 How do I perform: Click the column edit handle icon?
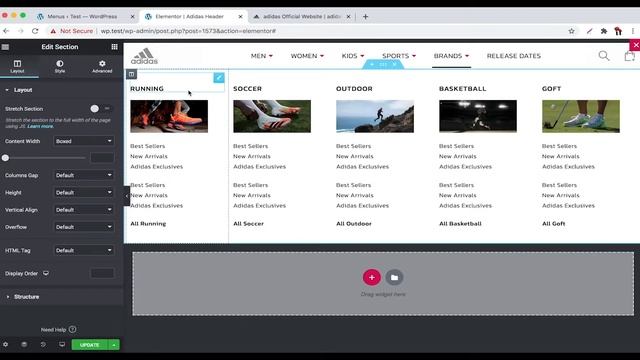click(131, 74)
